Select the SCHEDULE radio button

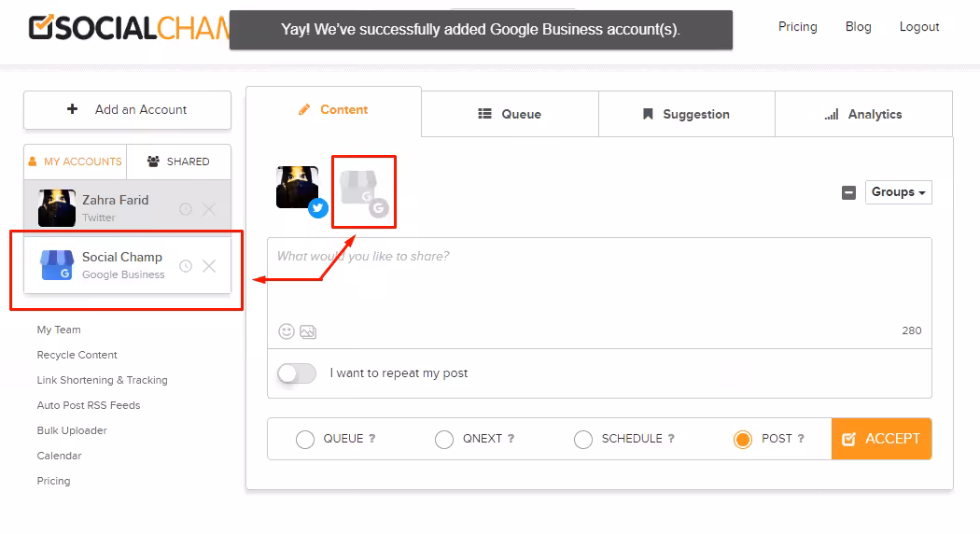(x=583, y=440)
